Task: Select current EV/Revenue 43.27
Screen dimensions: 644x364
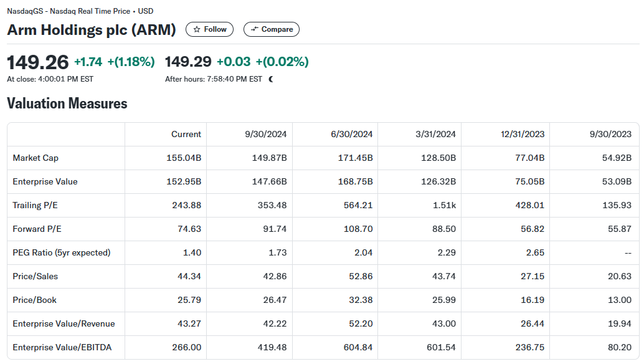Action: (x=189, y=323)
